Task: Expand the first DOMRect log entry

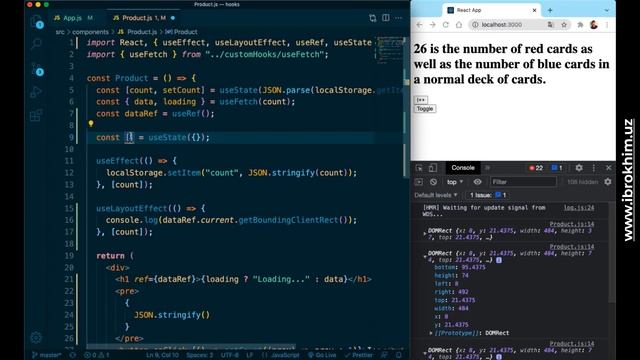Action: click(x=425, y=234)
